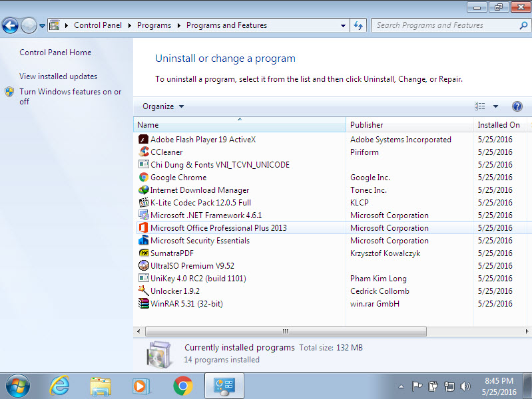Click the Chi Dung & Fonts entry icon
This screenshot has width=532, height=399.
[144, 164]
